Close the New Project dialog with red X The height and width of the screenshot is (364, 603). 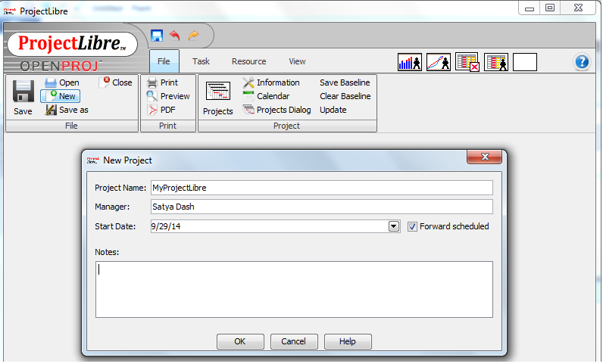(485, 157)
